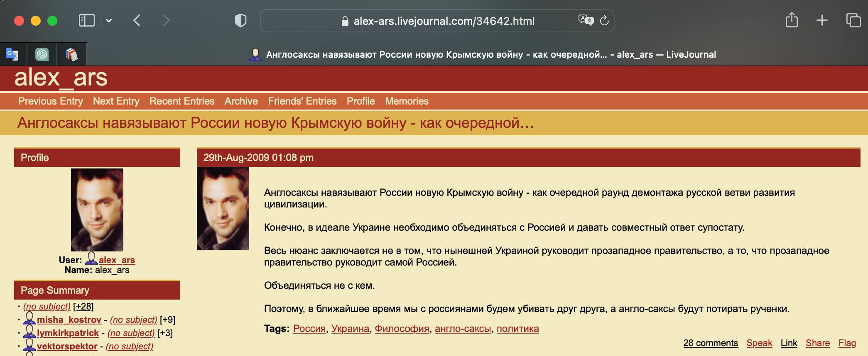Click the address bar URL field
The width and height of the screenshot is (868, 356).
pos(444,21)
